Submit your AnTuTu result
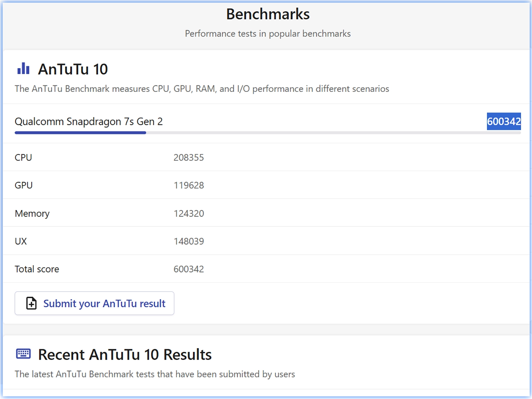 coord(94,303)
